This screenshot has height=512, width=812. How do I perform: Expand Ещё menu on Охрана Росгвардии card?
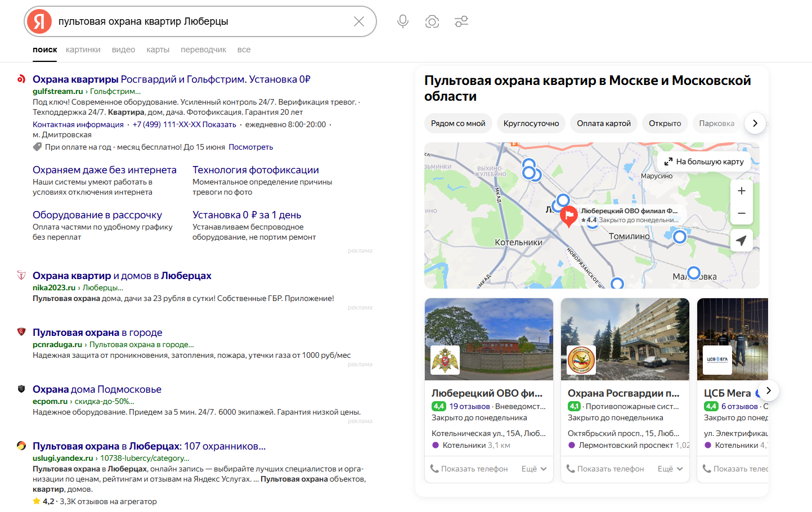(x=670, y=469)
